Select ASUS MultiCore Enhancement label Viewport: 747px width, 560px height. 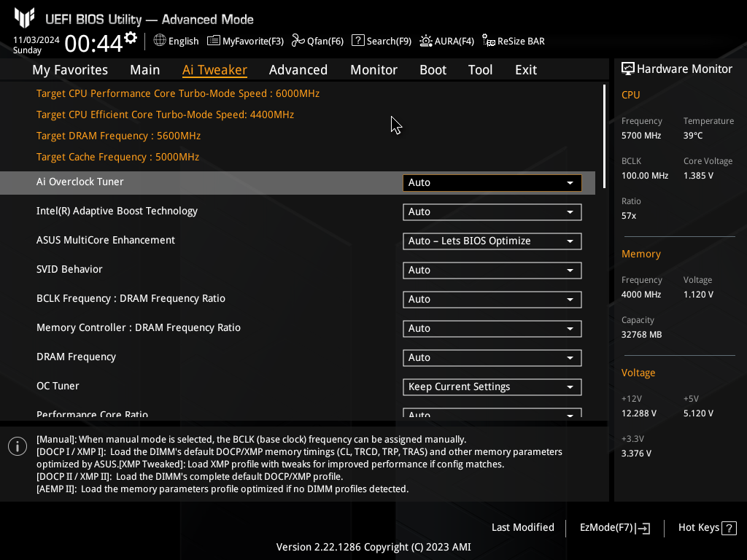pyautogui.click(x=106, y=240)
